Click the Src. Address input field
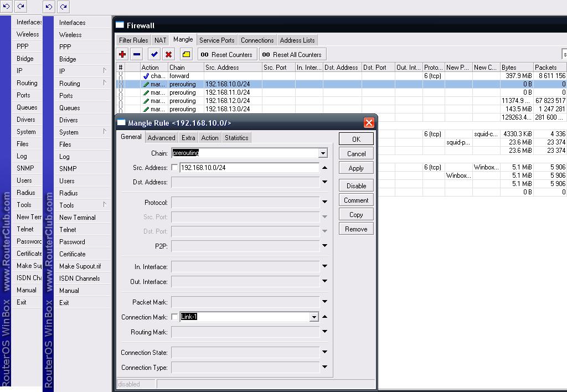This screenshot has height=392, width=567. (x=249, y=167)
